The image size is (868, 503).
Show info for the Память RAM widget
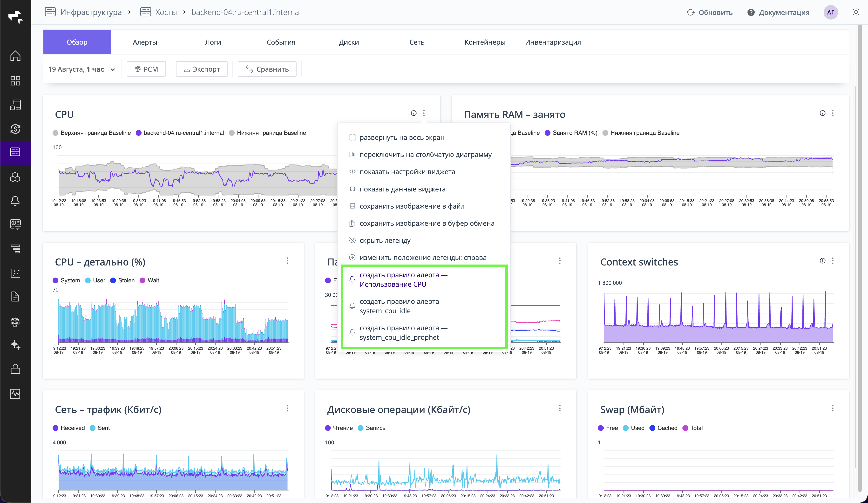(822, 113)
